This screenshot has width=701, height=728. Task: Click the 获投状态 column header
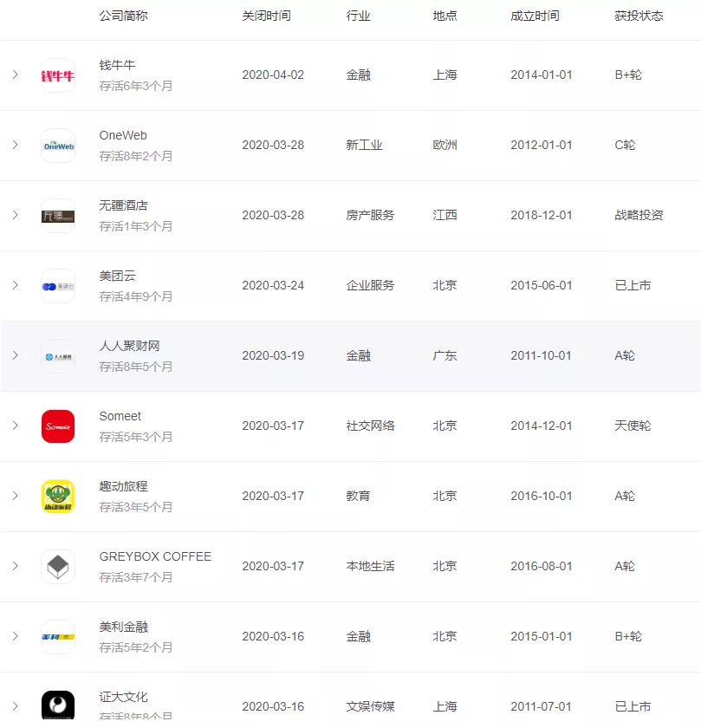(x=639, y=16)
